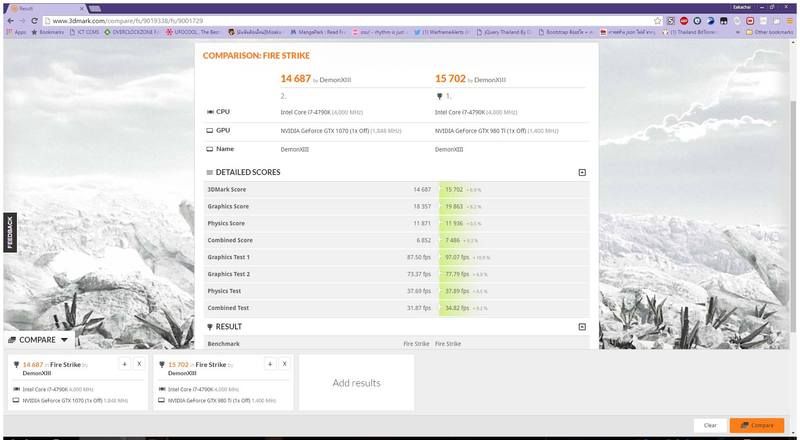Screen dimensions: 800x440
Task: Click plus button on the 15 702 card
Action: pos(270,364)
